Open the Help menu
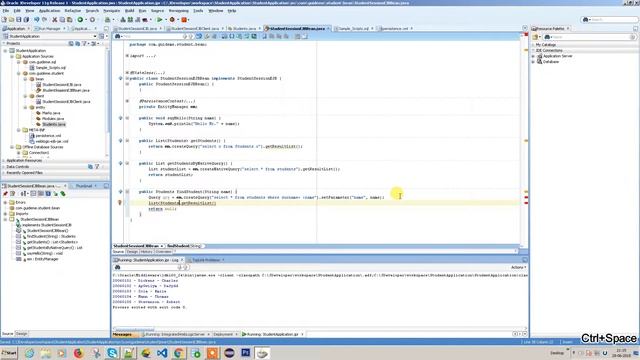This screenshot has width=640, height=360. pyautogui.click(x=232, y=11)
